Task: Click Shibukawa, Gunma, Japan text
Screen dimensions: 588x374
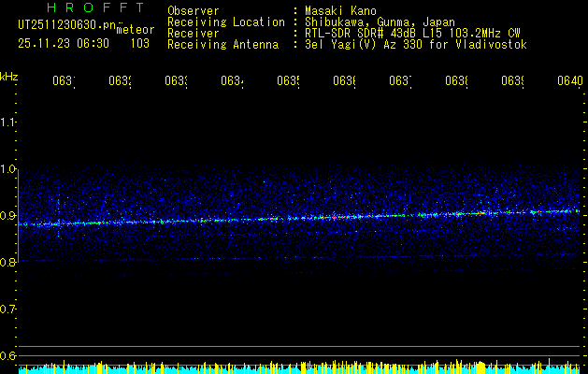Action: 380,22
